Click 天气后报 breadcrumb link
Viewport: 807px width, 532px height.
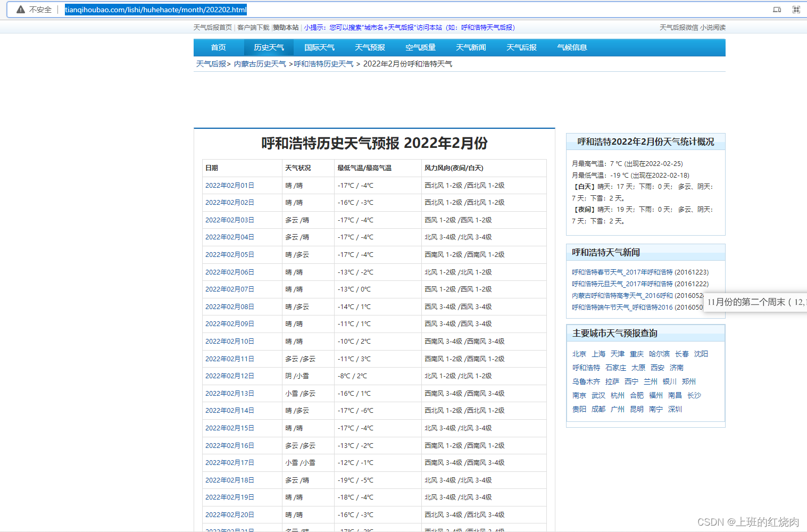click(x=211, y=64)
